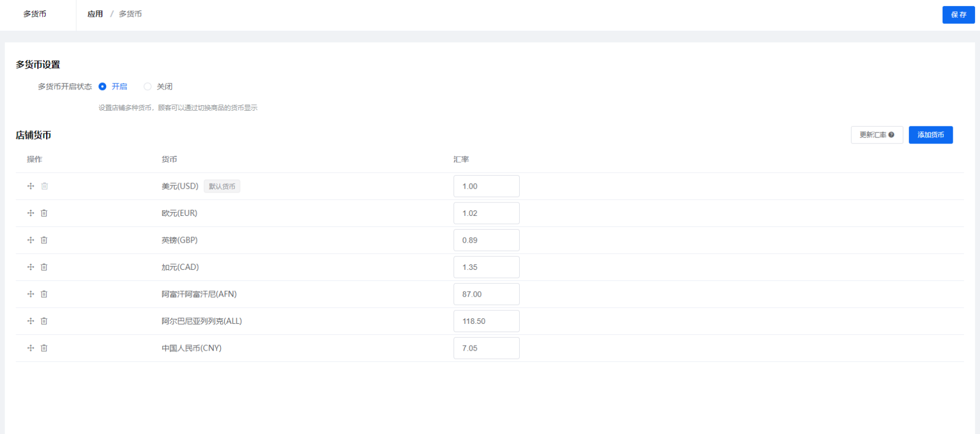Viewport: 980px width, 434px height.
Task: Delete the 阿富汗阿富汗尼(AFN) currency
Action: [x=44, y=294]
